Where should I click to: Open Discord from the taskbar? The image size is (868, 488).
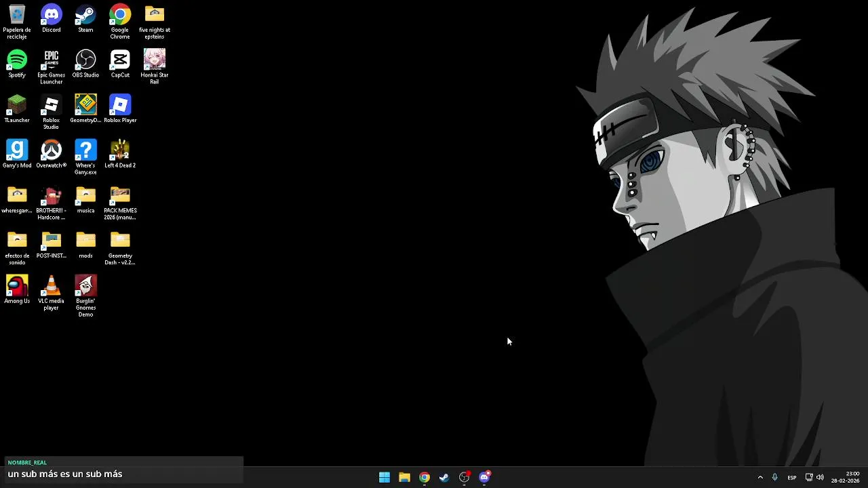[484, 477]
